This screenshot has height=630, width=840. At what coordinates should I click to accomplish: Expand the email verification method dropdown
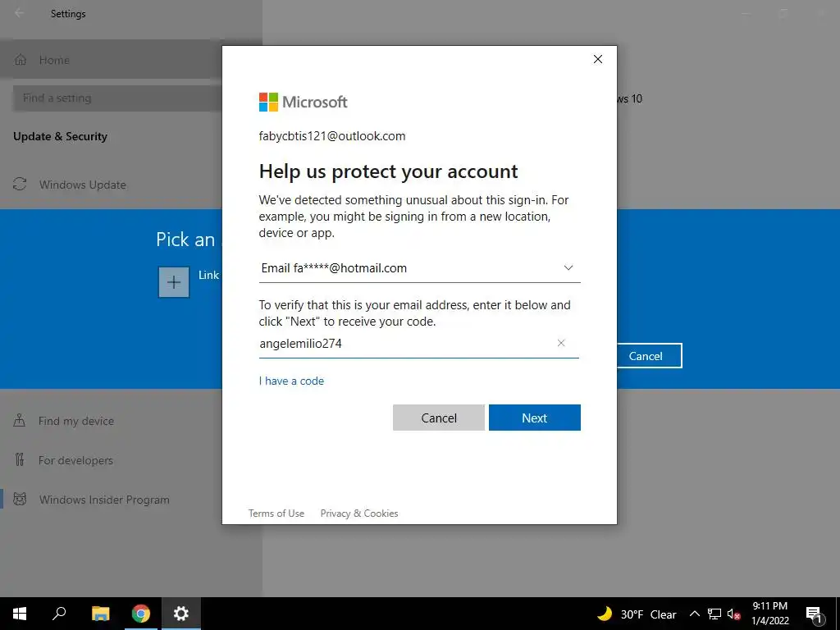click(x=568, y=268)
